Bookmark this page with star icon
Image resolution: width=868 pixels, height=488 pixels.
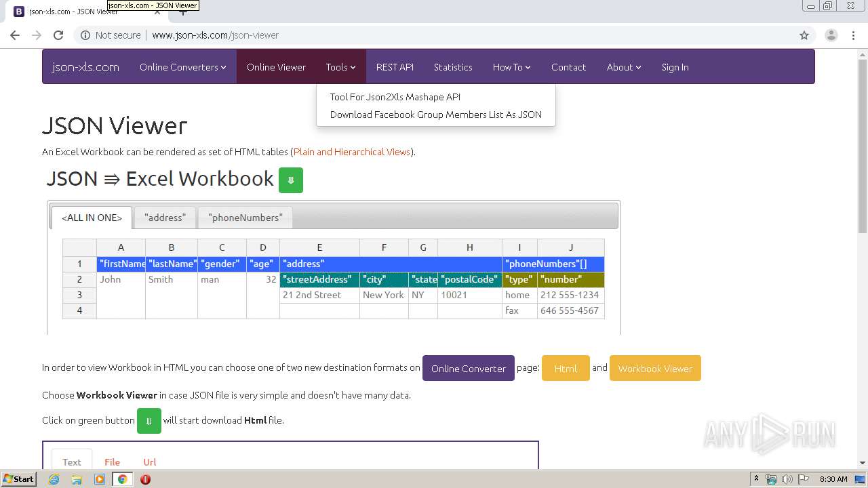coord(804,35)
